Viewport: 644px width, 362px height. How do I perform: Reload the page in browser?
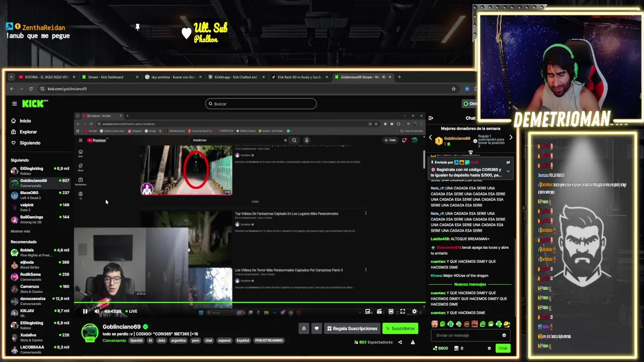click(31, 89)
